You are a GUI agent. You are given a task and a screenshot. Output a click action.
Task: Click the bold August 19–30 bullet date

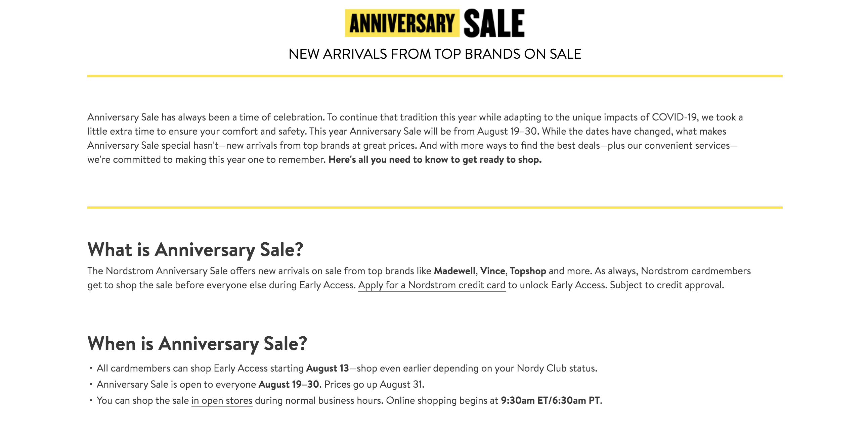click(x=289, y=384)
